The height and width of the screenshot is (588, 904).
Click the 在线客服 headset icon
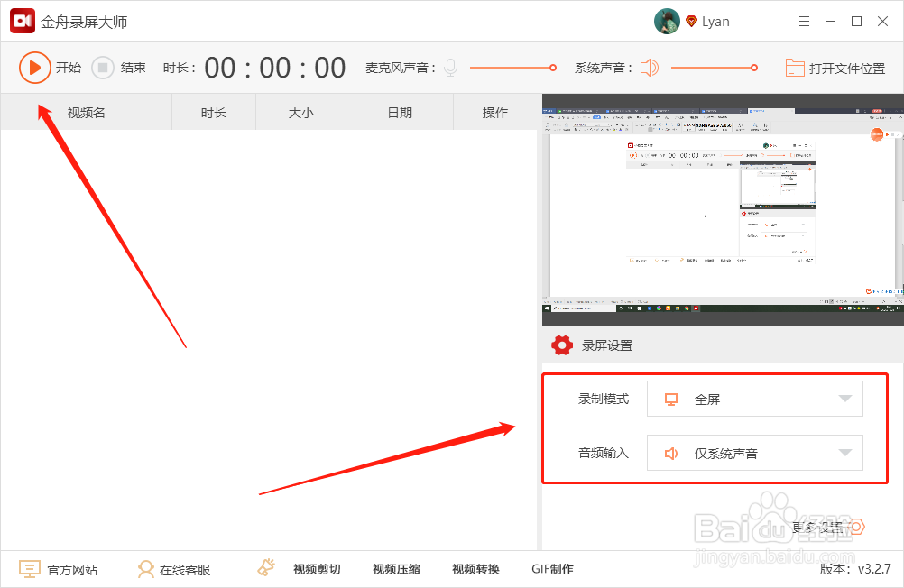point(145,568)
